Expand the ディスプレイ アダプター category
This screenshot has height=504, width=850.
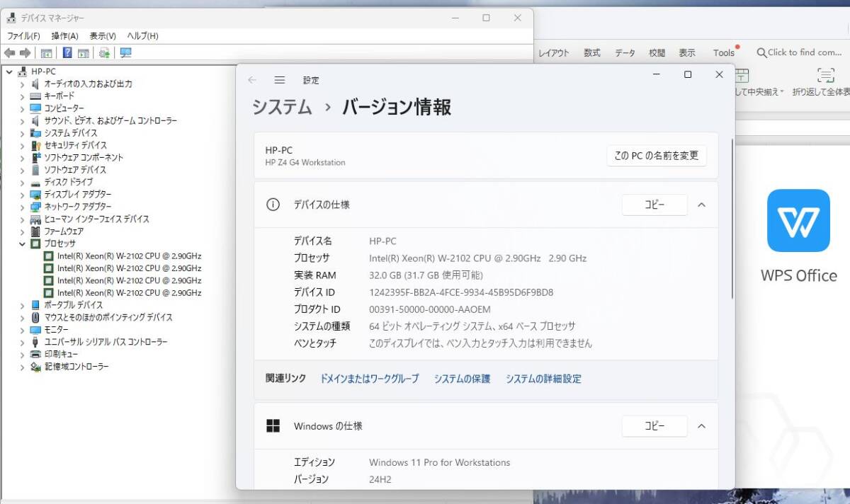[x=22, y=195]
